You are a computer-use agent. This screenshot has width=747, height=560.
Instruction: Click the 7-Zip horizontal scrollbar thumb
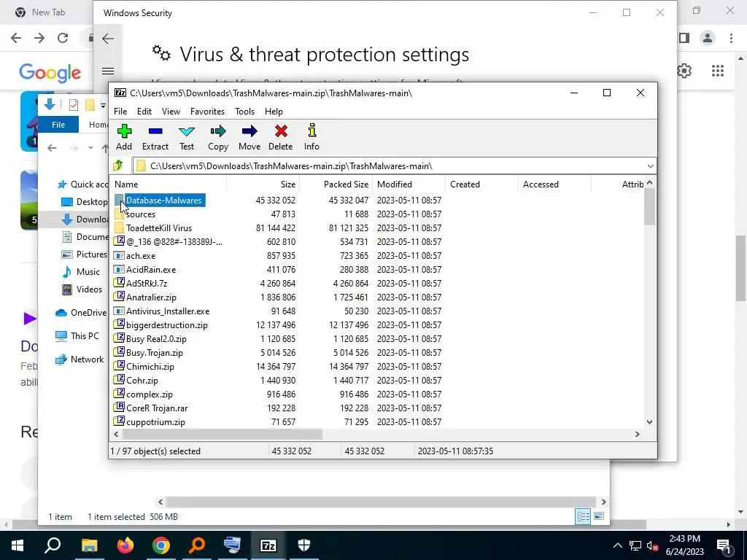tap(222, 435)
